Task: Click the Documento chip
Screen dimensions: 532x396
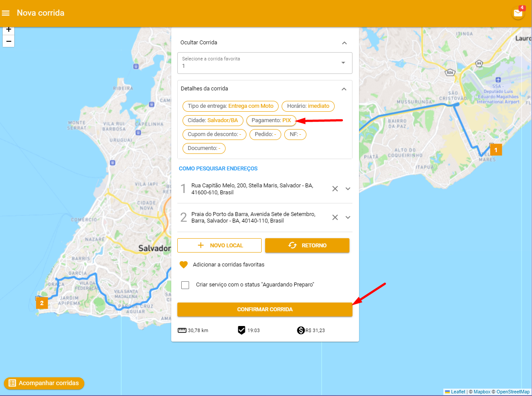Action: pos(204,149)
